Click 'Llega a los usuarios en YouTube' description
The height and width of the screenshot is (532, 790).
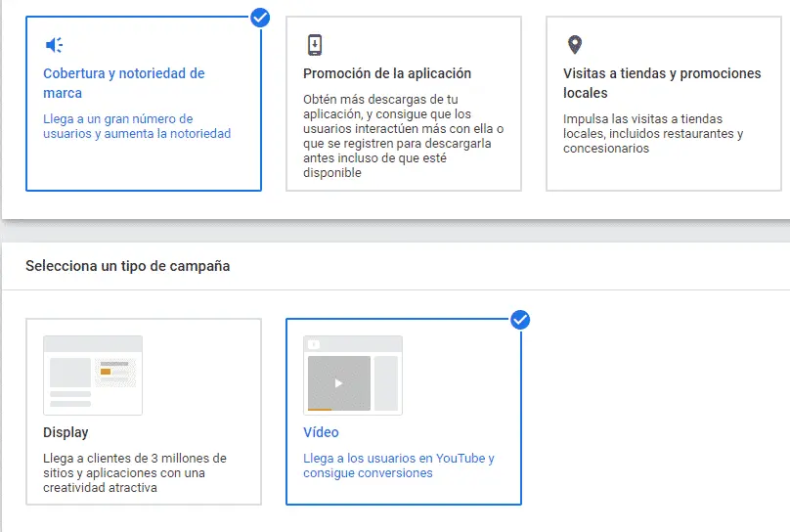[x=399, y=465]
